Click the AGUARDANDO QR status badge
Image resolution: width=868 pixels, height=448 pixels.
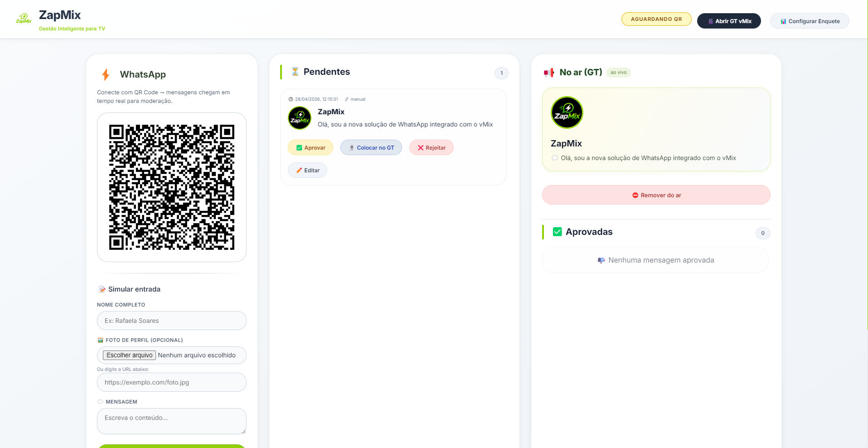click(x=656, y=19)
